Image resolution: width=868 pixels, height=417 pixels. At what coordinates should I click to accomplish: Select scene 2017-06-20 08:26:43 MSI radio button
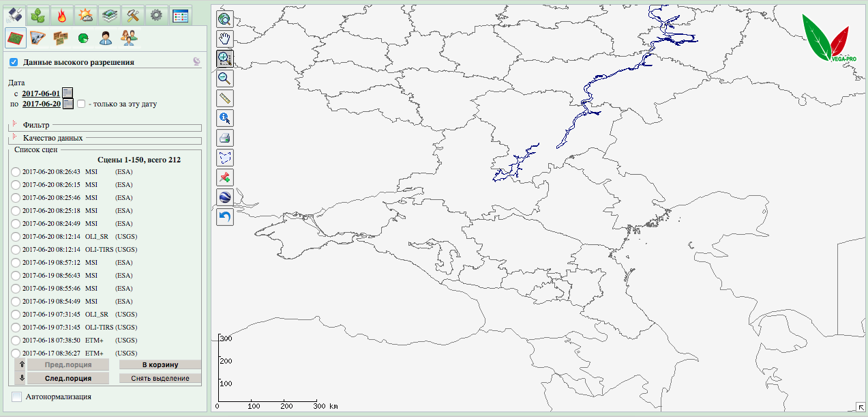16,172
